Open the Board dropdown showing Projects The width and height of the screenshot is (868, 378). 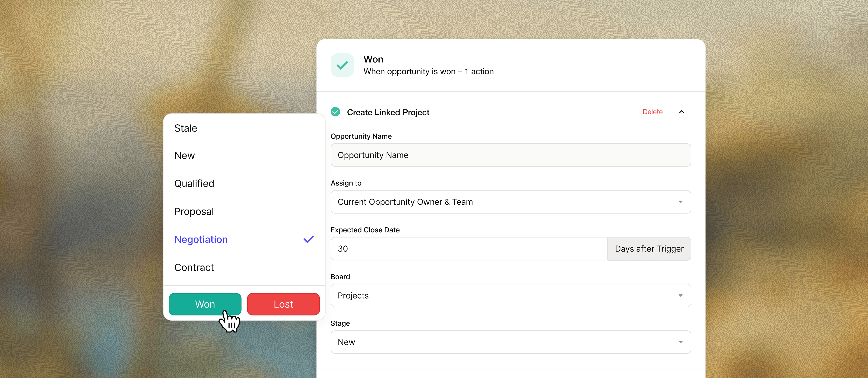pos(511,295)
